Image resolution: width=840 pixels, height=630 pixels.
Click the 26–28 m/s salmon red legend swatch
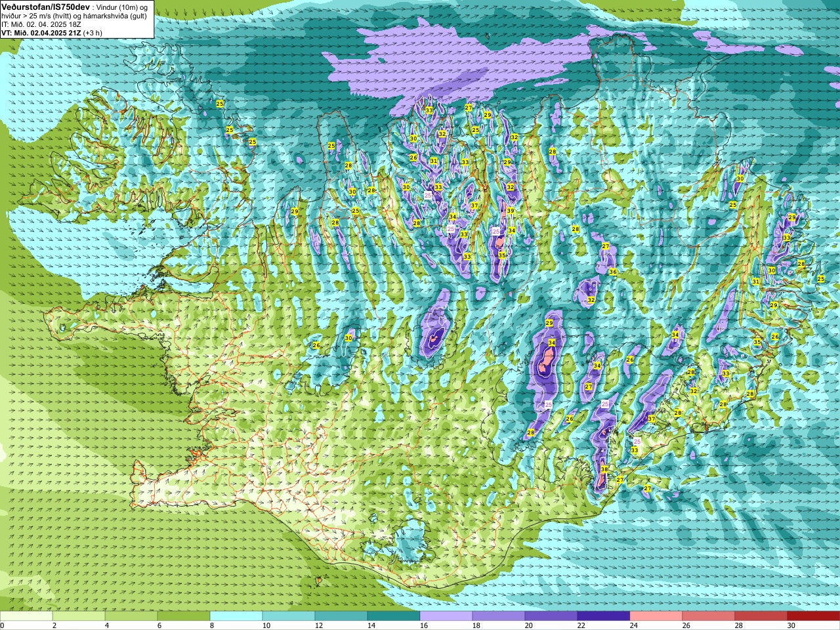(x=709, y=616)
